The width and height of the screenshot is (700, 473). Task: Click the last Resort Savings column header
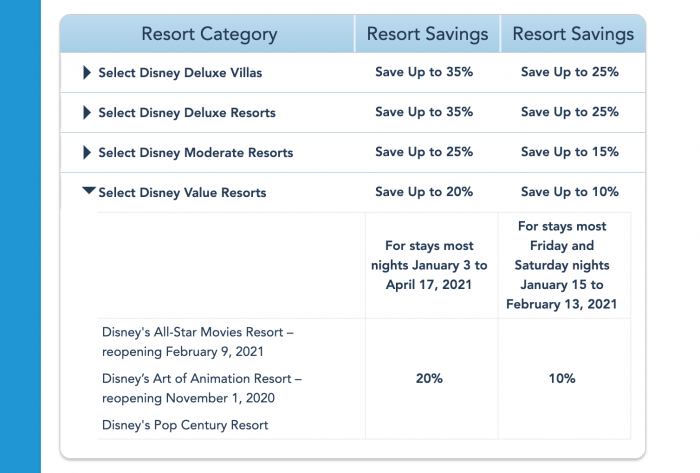click(x=573, y=34)
